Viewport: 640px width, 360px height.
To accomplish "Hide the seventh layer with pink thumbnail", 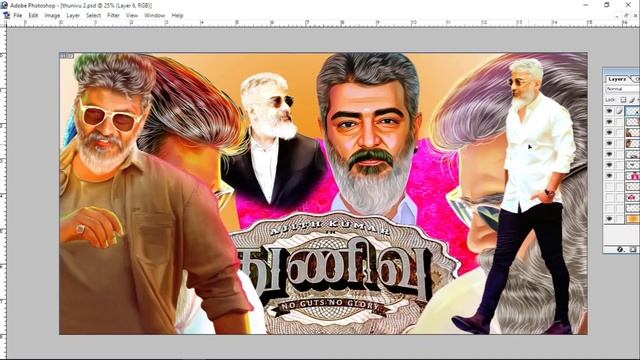I will (609, 176).
